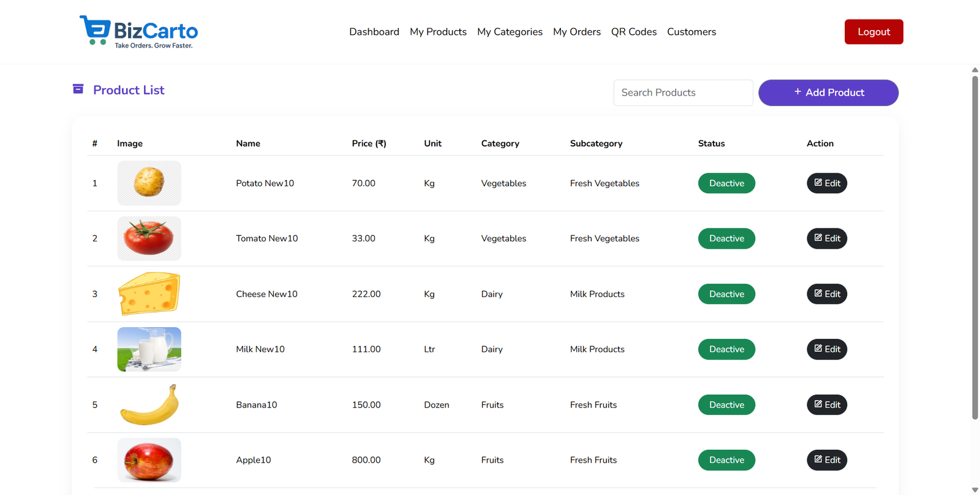Click the red Logout button
The height and width of the screenshot is (495, 980).
(x=873, y=32)
